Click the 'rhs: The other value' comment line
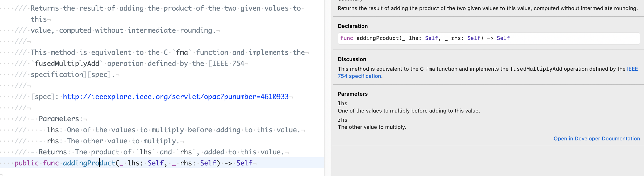This screenshot has width=644, height=176. point(99,141)
